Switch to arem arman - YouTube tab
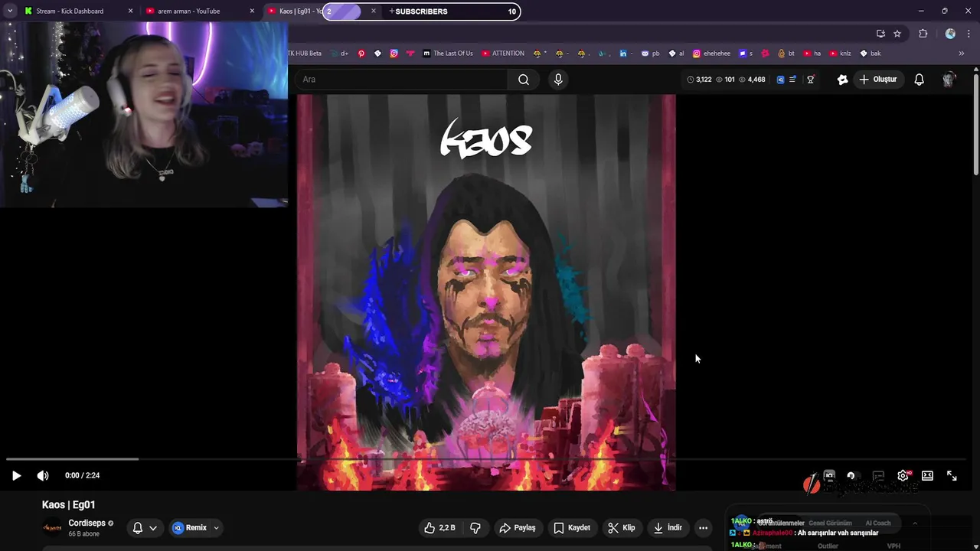Viewport: 980px width, 551px height. pyautogui.click(x=196, y=11)
